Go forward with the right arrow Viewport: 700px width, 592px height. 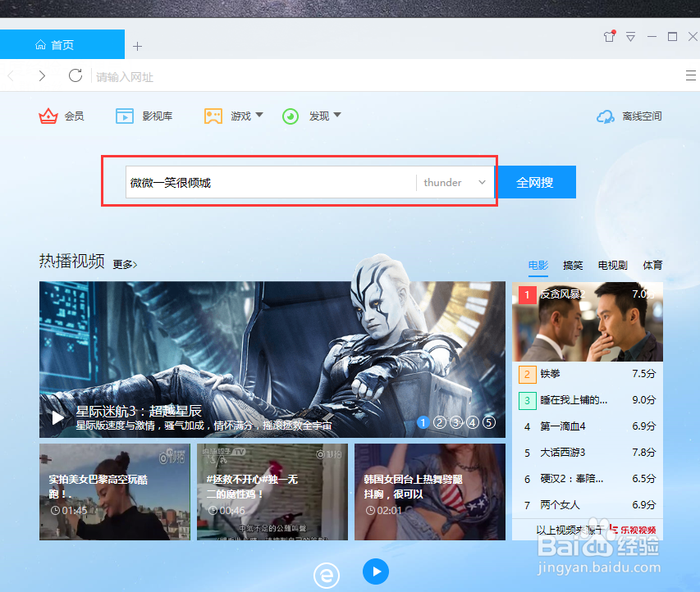42,75
